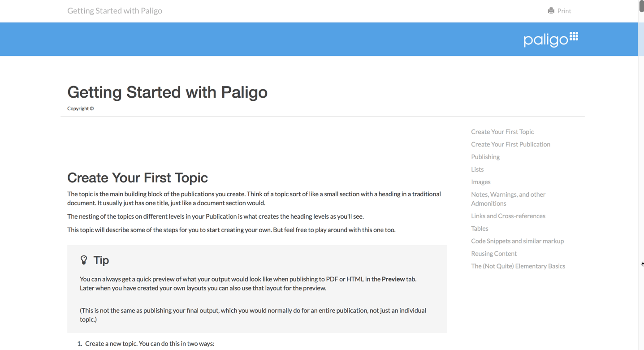Open "Create Your First Topic" in the sidebar
This screenshot has width=644, height=350.
(502, 132)
